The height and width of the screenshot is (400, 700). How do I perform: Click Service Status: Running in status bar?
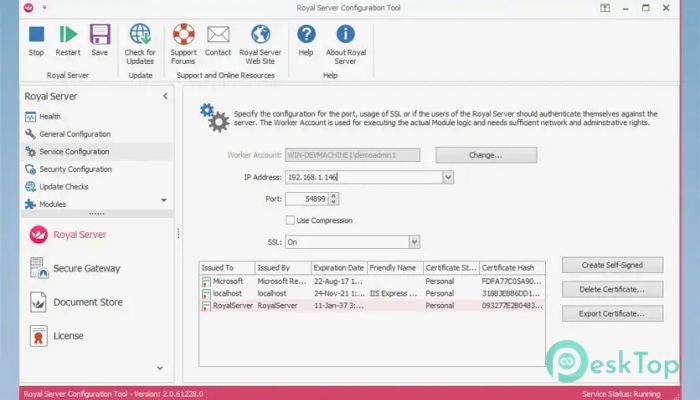click(x=621, y=394)
